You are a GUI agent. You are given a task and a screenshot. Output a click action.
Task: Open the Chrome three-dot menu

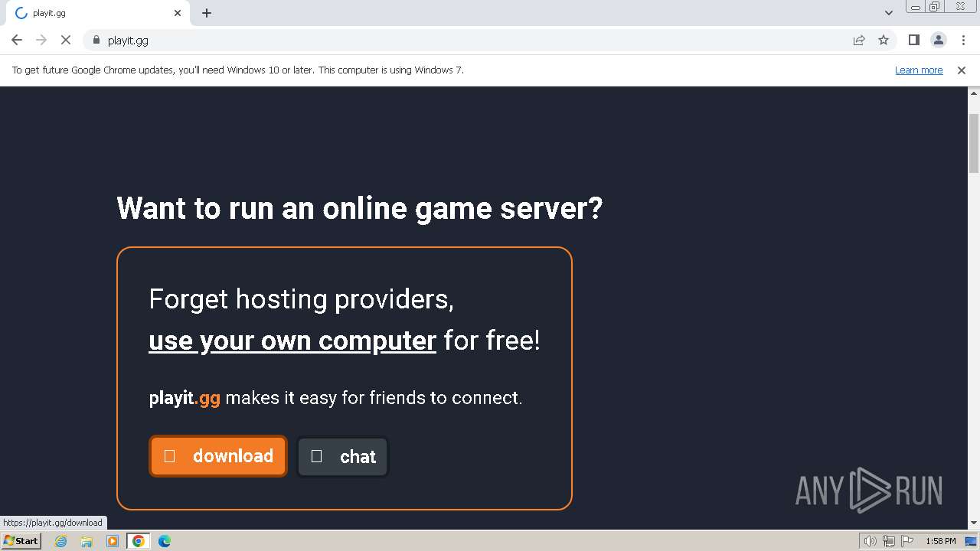(963, 40)
